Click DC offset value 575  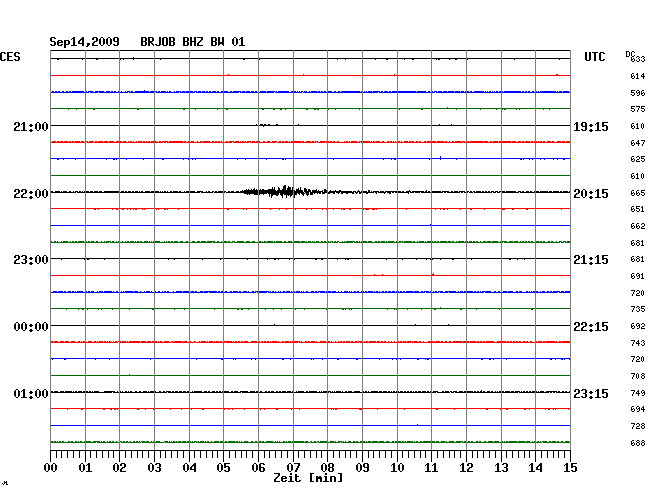pyautogui.click(x=638, y=109)
